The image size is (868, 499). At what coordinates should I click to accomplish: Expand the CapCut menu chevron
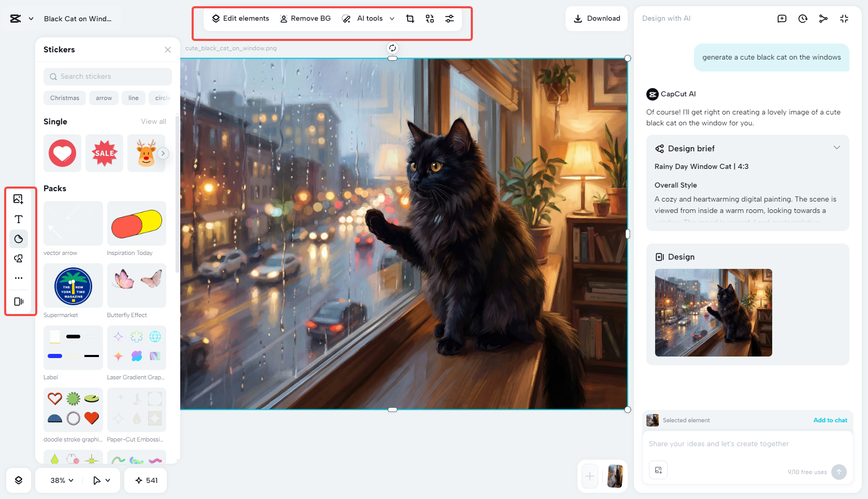coord(31,19)
